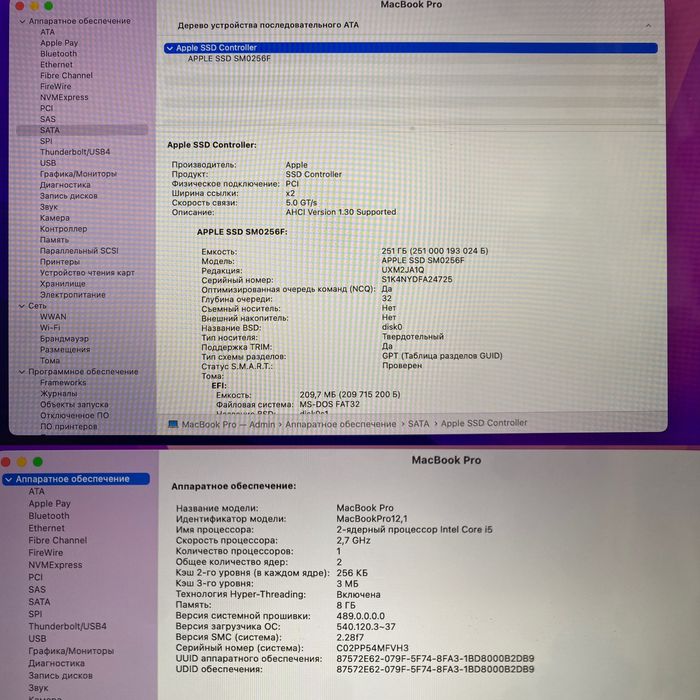Open Apple Pay in bottom window sidebar

click(x=50, y=504)
